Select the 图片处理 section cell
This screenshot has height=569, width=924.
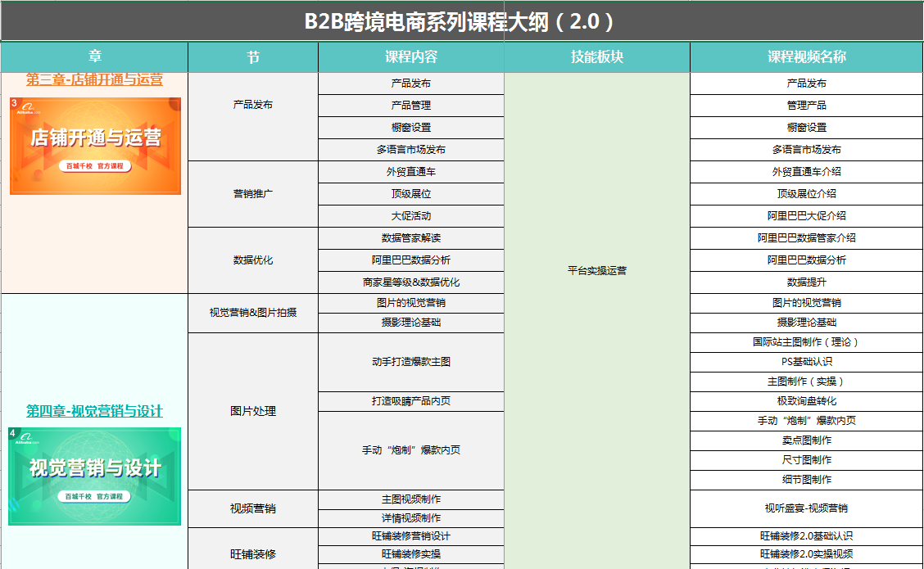[253, 411]
